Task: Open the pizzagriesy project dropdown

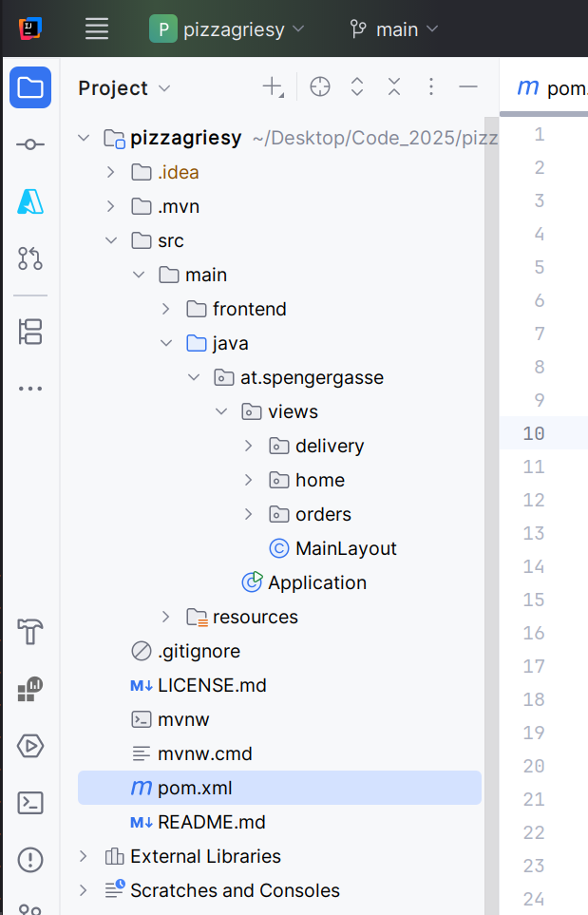Action: (x=227, y=29)
